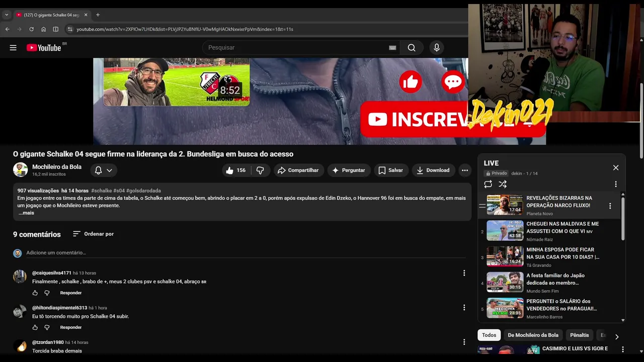Reply to @hiltondiaspimentel6313's comment
Image resolution: width=644 pixels, height=362 pixels.
[71, 327]
